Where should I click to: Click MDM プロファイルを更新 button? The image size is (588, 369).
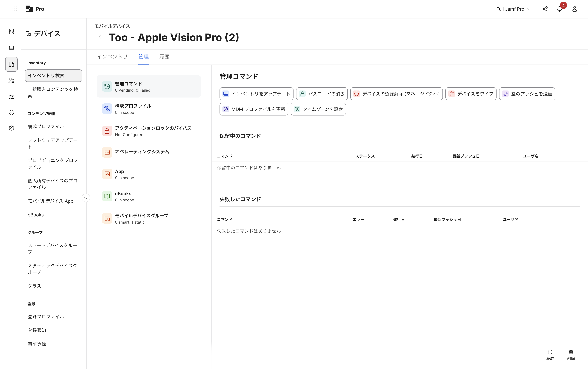254,109
